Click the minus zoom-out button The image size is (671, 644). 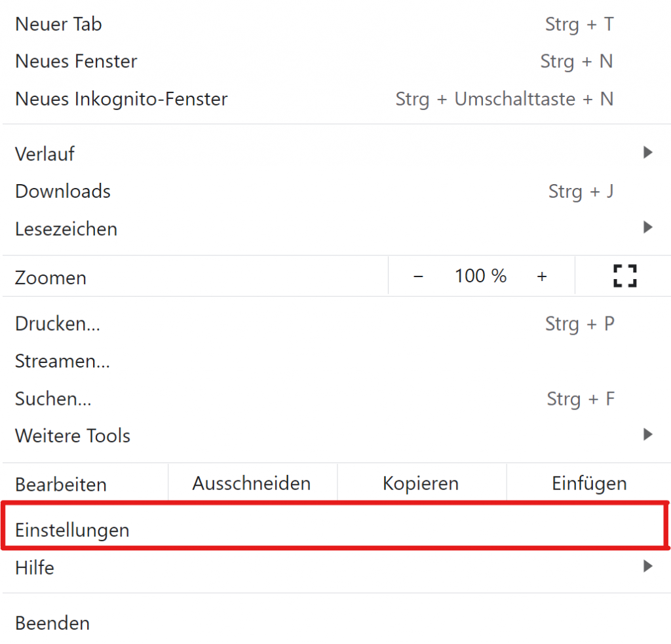click(419, 276)
